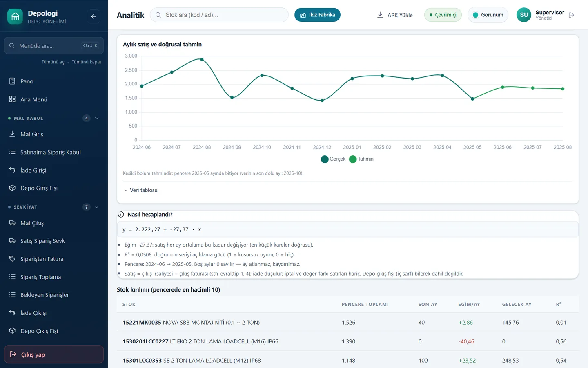Click the Depologi warehouse logo icon
Image resolution: width=588 pixels, height=368 pixels.
click(15, 16)
